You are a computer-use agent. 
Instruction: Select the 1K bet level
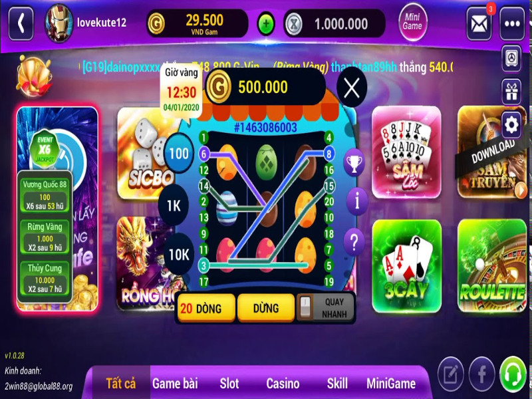coord(174,205)
